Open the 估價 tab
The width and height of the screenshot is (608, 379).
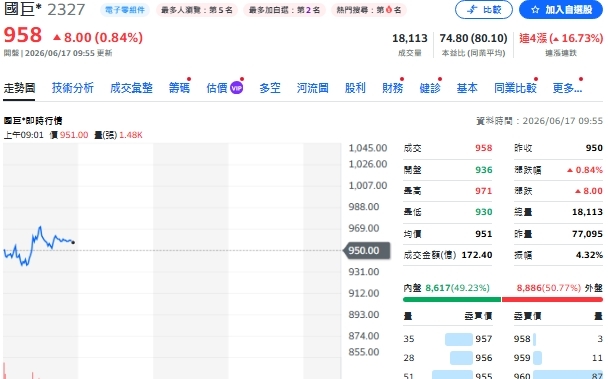coord(217,88)
